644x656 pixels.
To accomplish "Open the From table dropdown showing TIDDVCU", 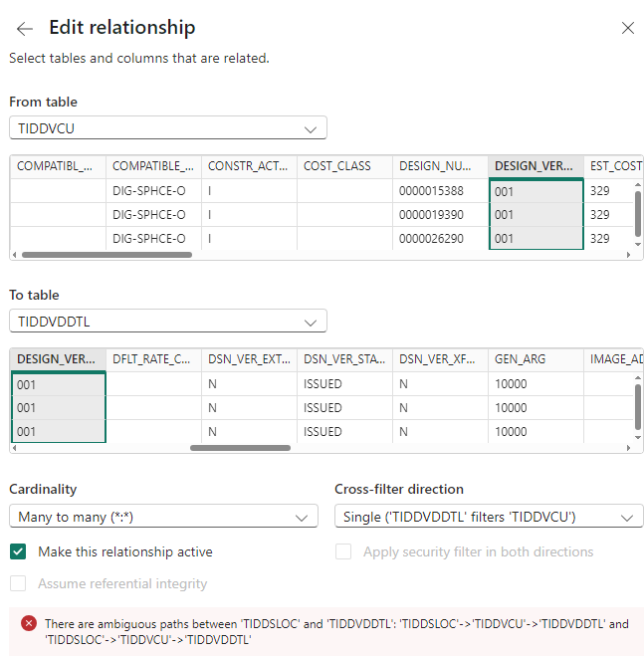I will [x=168, y=128].
